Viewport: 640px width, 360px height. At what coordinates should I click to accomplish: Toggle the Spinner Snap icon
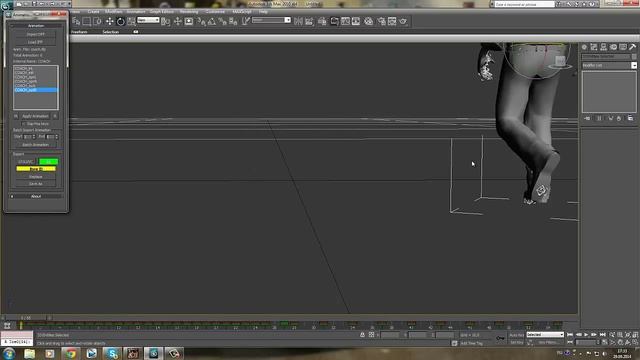233,21
